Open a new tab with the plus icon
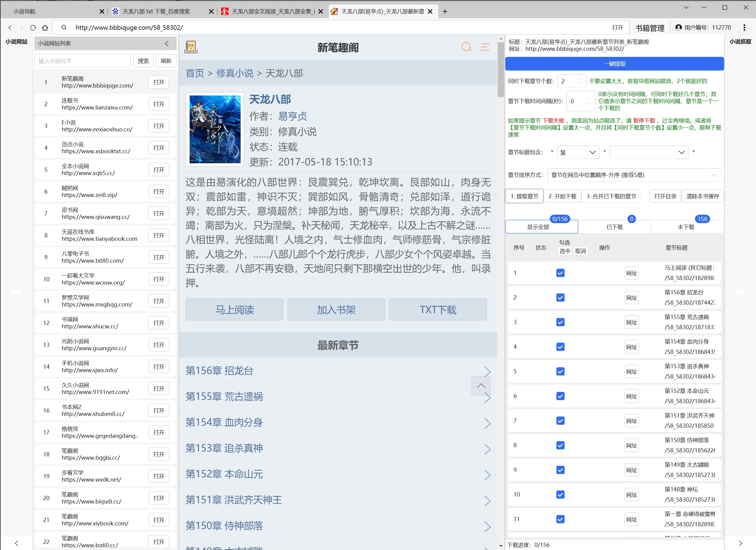The width and height of the screenshot is (756, 550). (445, 11)
